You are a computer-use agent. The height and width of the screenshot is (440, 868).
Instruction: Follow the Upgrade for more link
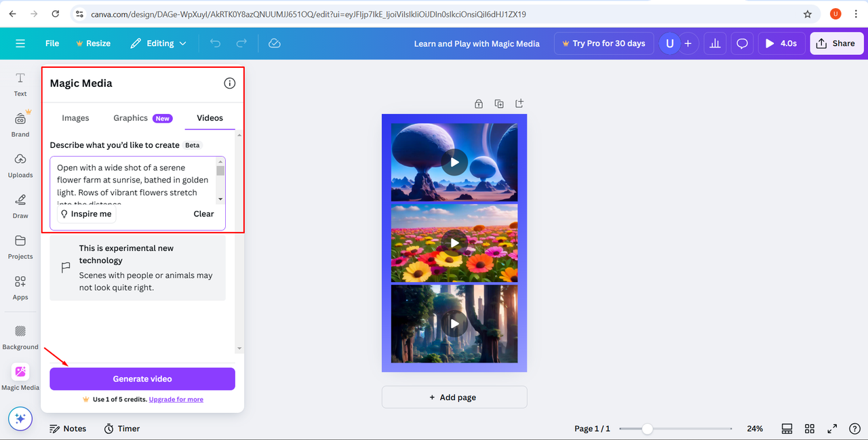[176, 399]
